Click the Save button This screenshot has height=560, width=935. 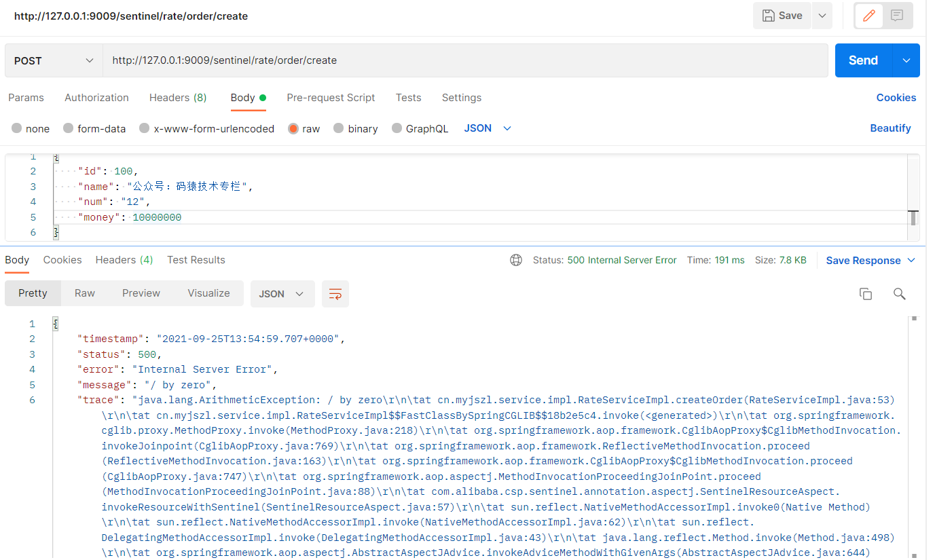coord(782,16)
